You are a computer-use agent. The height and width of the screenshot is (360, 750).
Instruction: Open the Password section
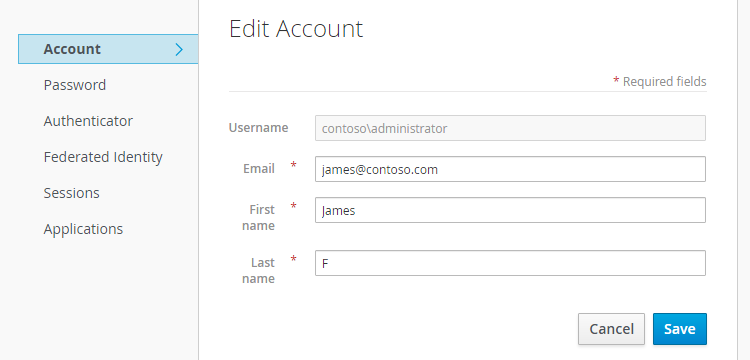(x=75, y=85)
